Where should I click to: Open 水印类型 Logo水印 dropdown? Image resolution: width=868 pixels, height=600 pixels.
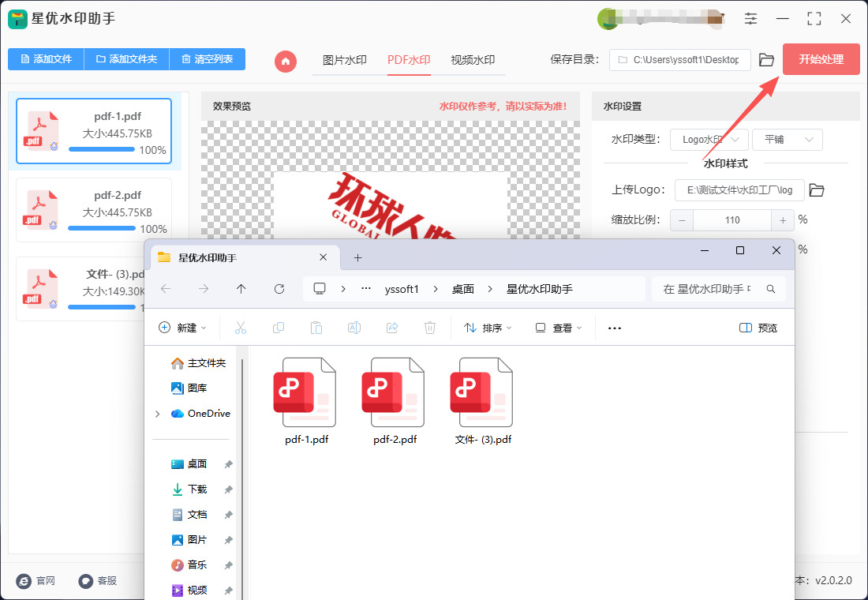coord(709,140)
